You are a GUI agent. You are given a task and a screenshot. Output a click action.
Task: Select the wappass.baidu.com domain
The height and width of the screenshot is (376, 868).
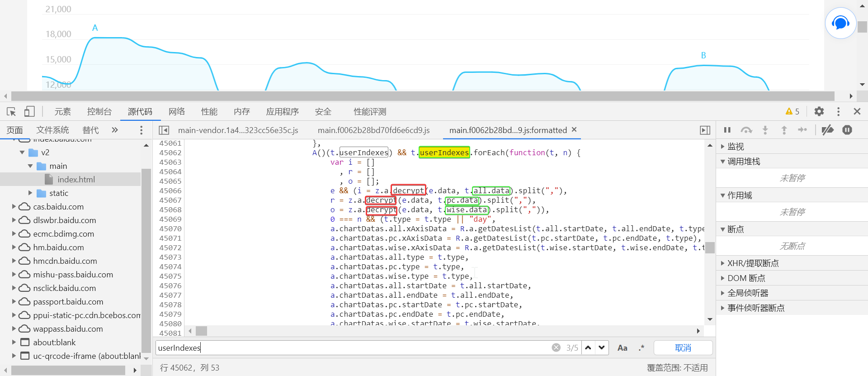click(x=68, y=329)
